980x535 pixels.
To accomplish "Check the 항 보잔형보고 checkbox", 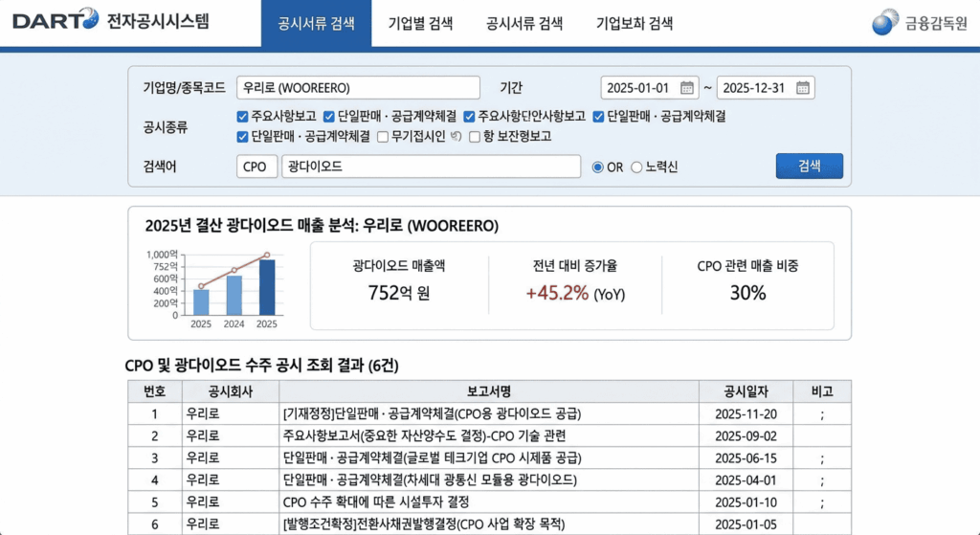I will (475, 136).
